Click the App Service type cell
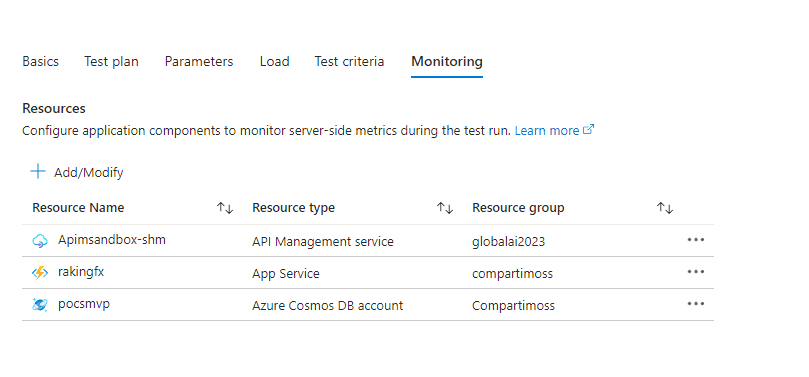 pos(285,273)
